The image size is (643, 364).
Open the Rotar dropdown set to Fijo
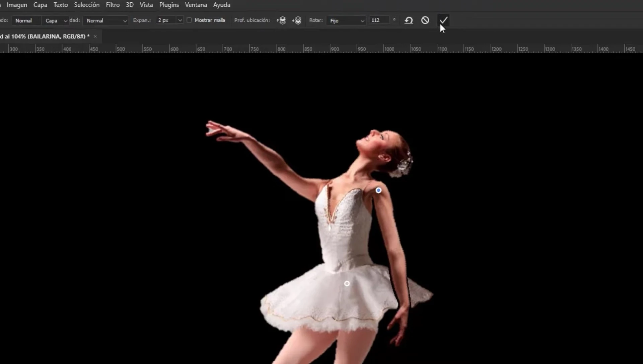pyautogui.click(x=346, y=20)
